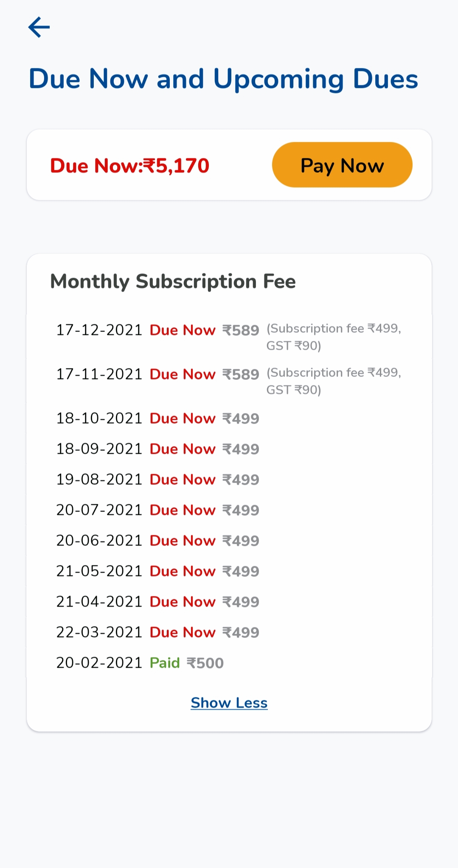This screenshot has height=868, width=458.
Task: Tap the Monthly Subscription Fee heading
Action: pos(173,281)
